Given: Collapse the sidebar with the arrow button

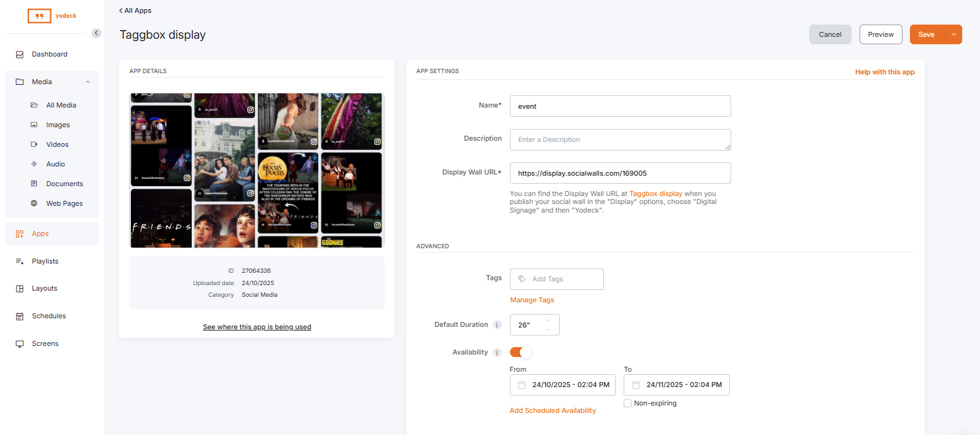Looking at the screenshot, I should (x=96, y=33).
